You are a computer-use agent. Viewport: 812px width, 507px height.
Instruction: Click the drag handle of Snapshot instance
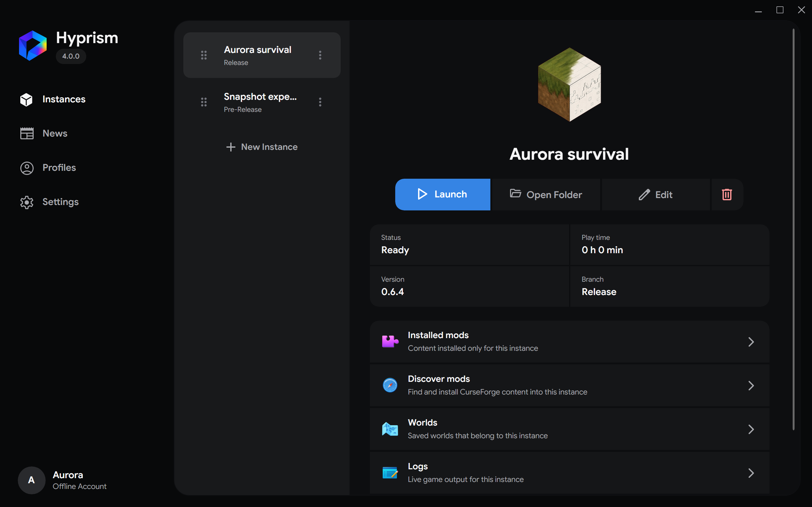click(204, 102)
